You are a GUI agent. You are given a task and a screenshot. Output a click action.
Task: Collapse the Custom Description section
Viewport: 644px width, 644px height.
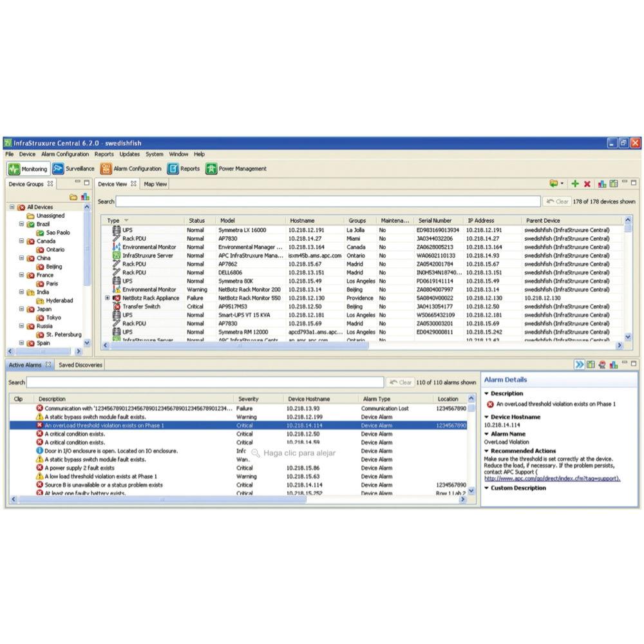click(487, 488)
